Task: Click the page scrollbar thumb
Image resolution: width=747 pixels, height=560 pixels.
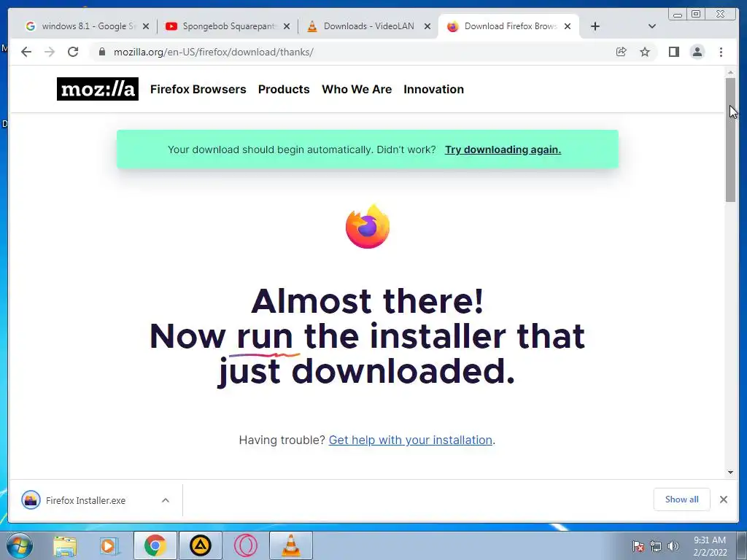Action: (730, 139)
